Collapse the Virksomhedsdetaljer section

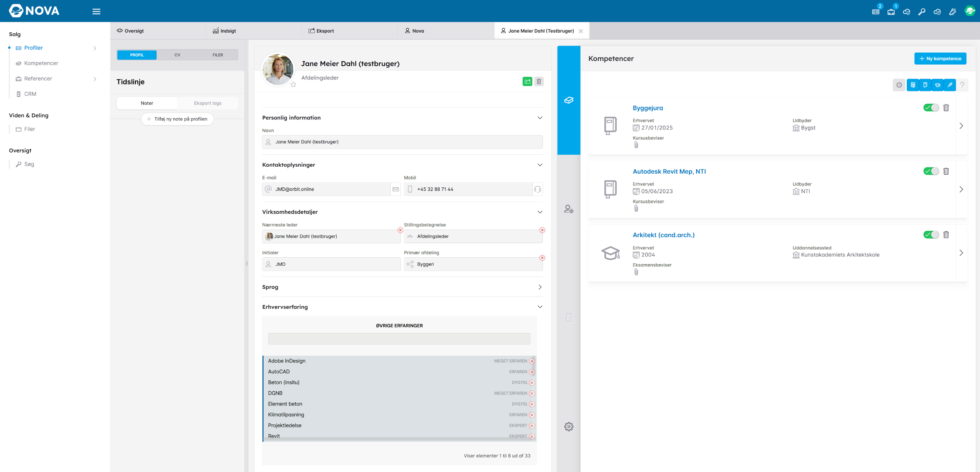click(x=540, y=212)
